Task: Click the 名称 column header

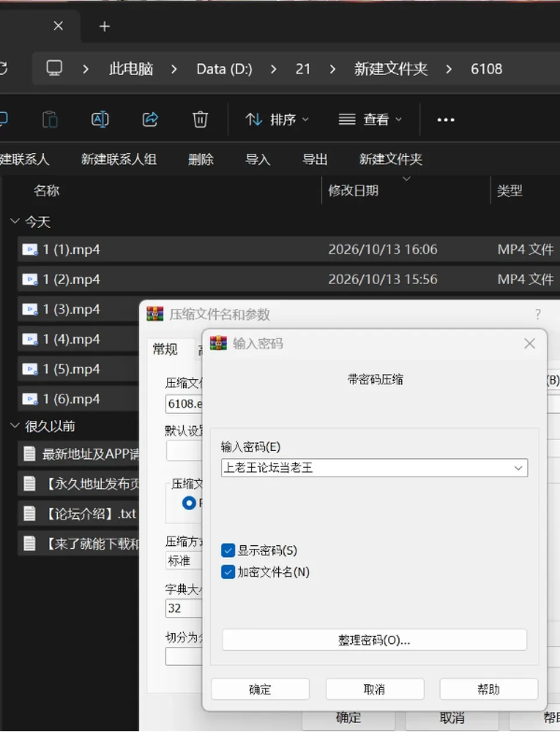Action: tap(47, 191)
